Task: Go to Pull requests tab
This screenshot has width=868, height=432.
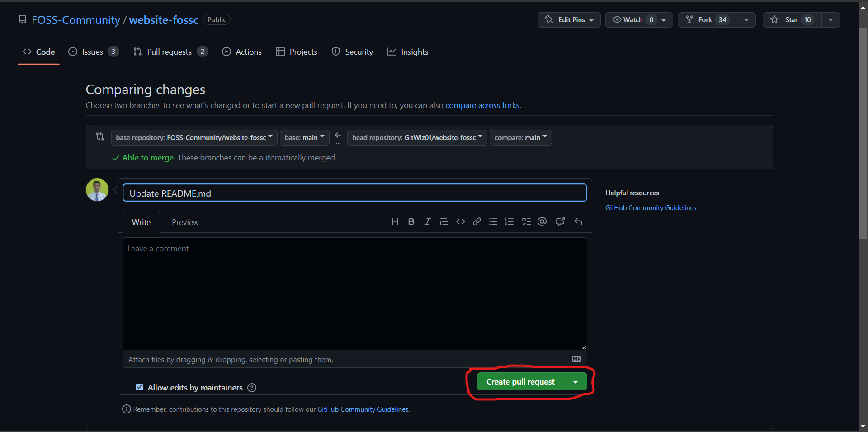Action: [x=170, y=52]
